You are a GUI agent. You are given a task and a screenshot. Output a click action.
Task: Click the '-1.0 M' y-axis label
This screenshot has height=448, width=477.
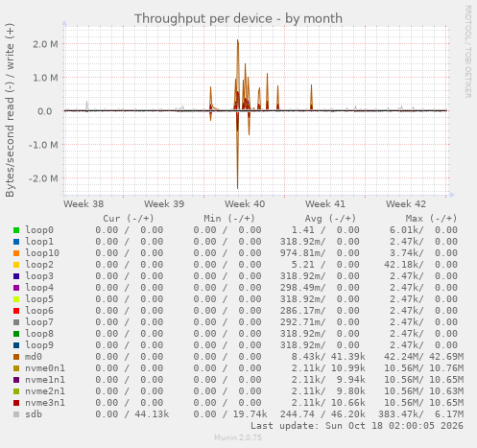point(43,145)
